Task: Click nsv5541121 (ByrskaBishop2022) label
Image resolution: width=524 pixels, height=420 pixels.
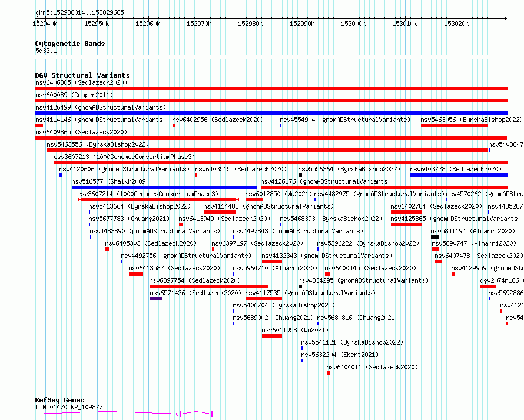Action: pyautogui.click(x=352, y=342)
